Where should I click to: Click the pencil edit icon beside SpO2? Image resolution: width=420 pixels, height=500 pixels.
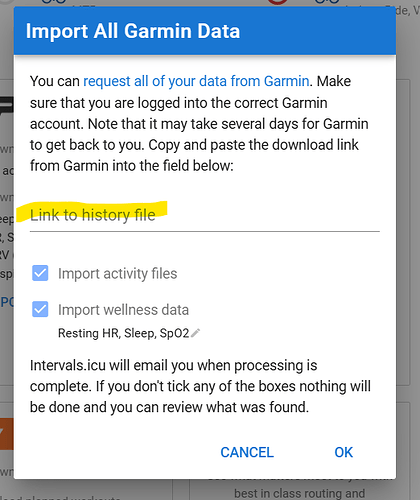point(195,333)
